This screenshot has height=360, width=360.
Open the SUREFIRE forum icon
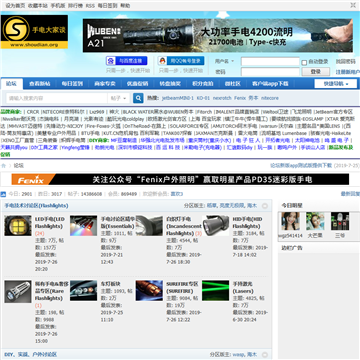[149, 290]
